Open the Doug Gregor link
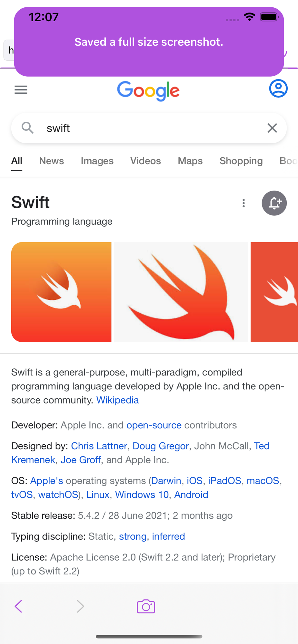The height and width of the screenshot is (644, 298). 161,446
